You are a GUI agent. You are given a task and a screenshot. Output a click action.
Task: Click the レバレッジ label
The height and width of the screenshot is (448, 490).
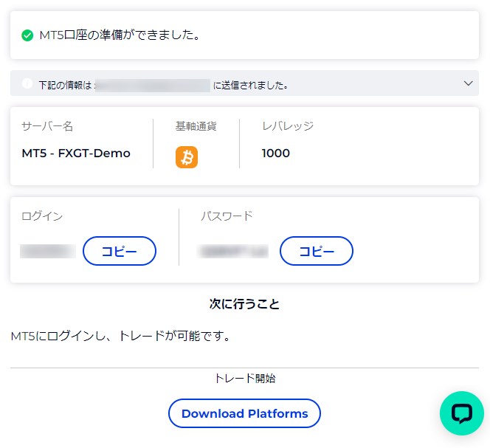point(288,126)
